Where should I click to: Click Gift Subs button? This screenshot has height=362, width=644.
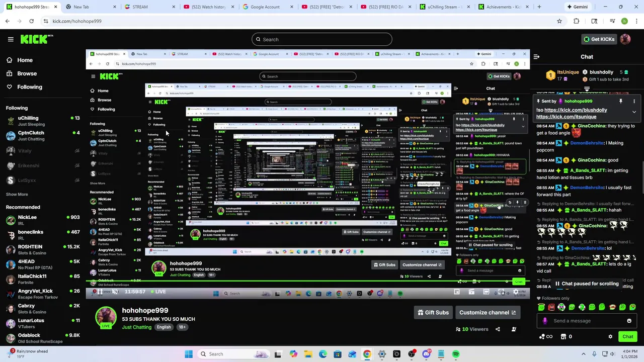point(433,313)
